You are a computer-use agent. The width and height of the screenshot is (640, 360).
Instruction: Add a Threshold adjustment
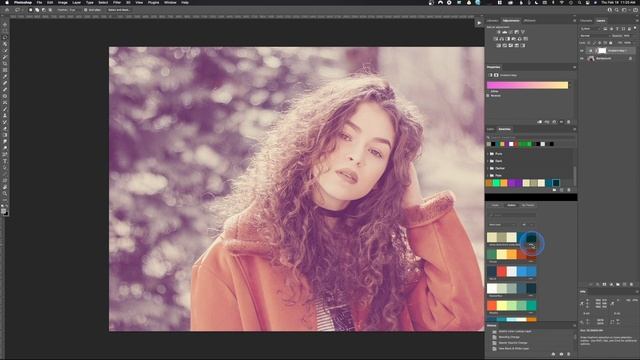pyautogui.click(x=511, y=45)
